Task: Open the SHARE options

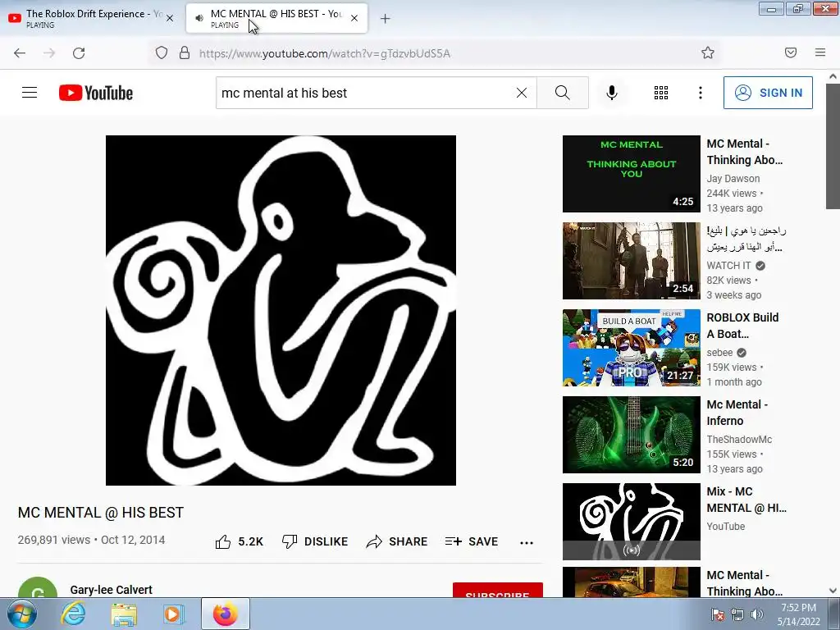Action: click(397, 541)
